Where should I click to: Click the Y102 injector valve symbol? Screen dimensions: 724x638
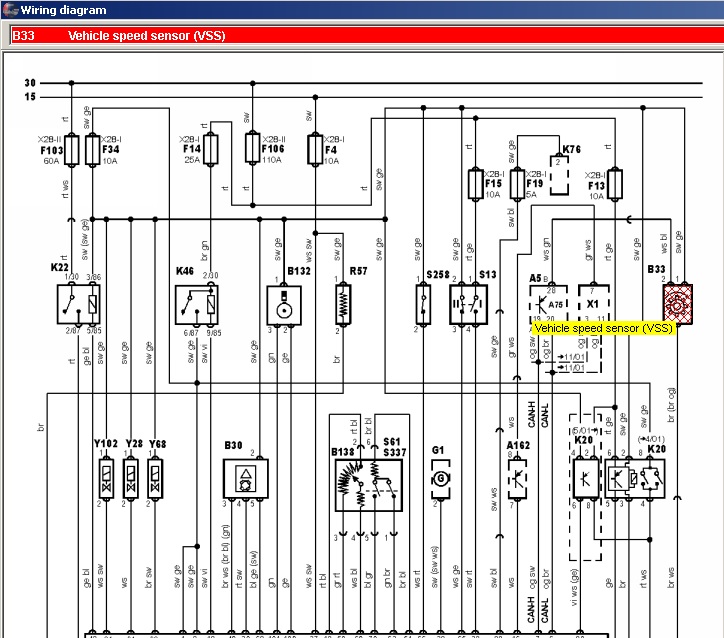click(x=104, y=479)
